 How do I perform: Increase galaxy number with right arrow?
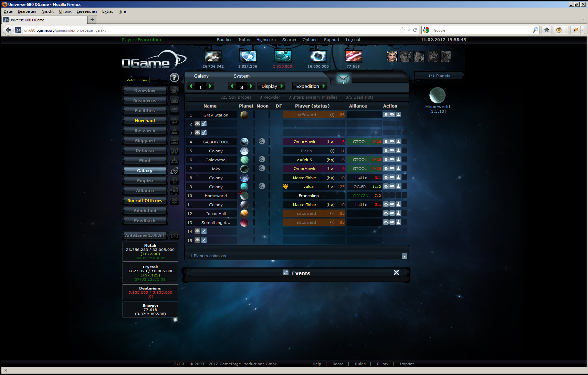tap(210, 86)
